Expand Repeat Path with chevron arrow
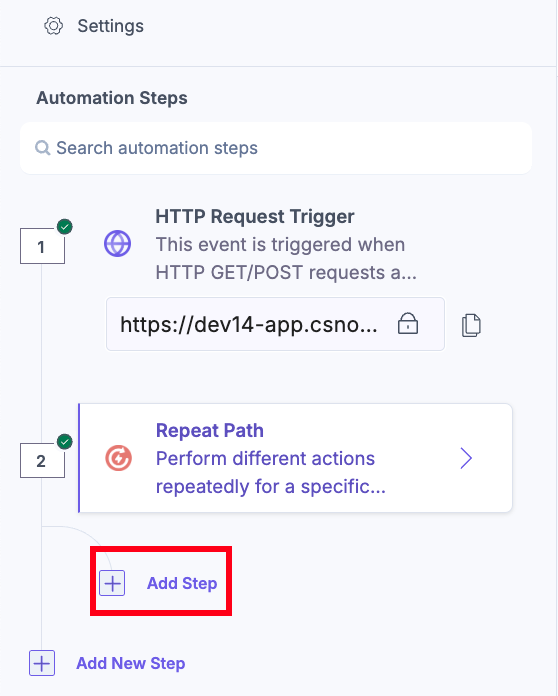558x696 pixels. 466,458
